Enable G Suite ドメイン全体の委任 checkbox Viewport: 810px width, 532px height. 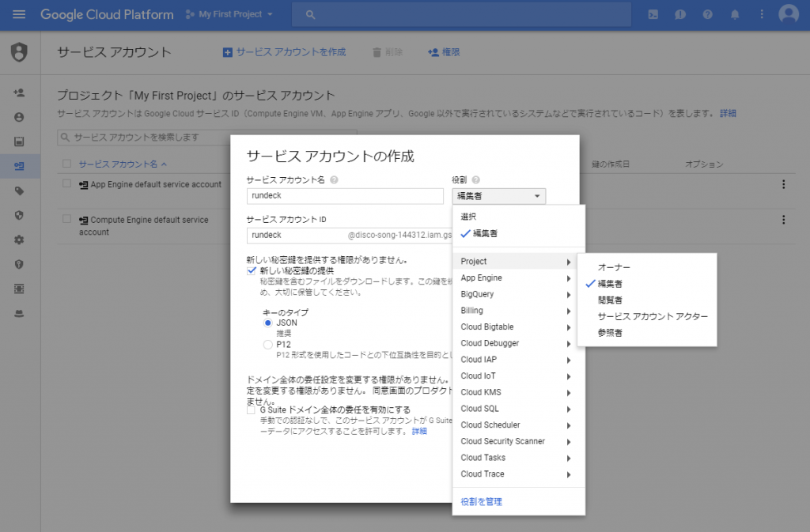click(x=251, y=410)
